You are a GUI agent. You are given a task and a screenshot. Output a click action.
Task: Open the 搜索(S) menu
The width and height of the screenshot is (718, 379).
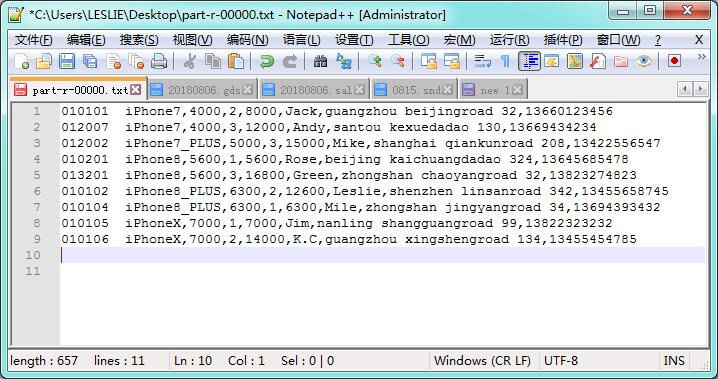click(139, 40)
